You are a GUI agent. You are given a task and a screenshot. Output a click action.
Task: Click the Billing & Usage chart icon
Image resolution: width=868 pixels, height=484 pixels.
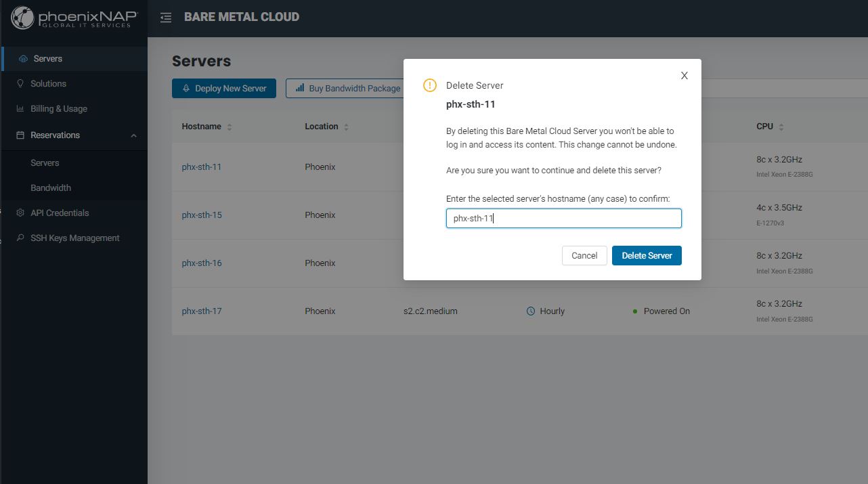click(20, 109)
